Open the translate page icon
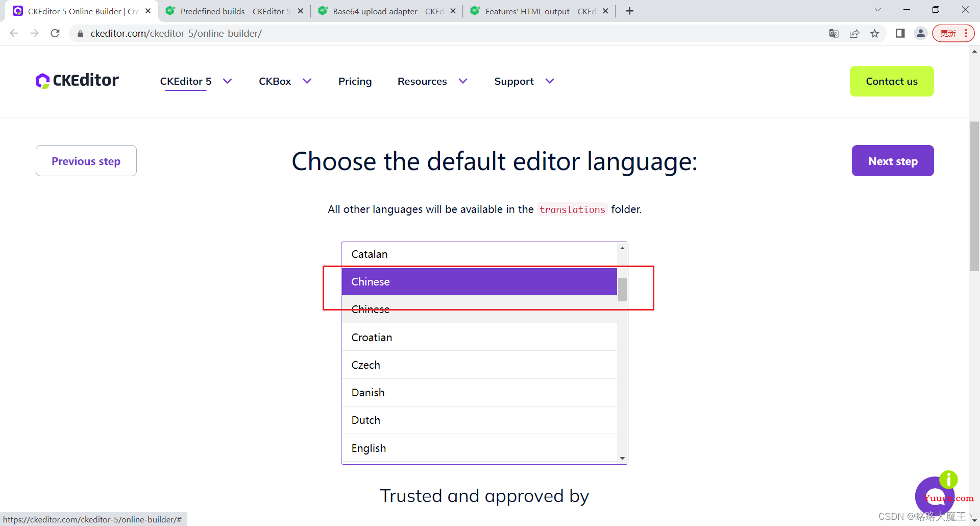980x526 pixels. 834,33
